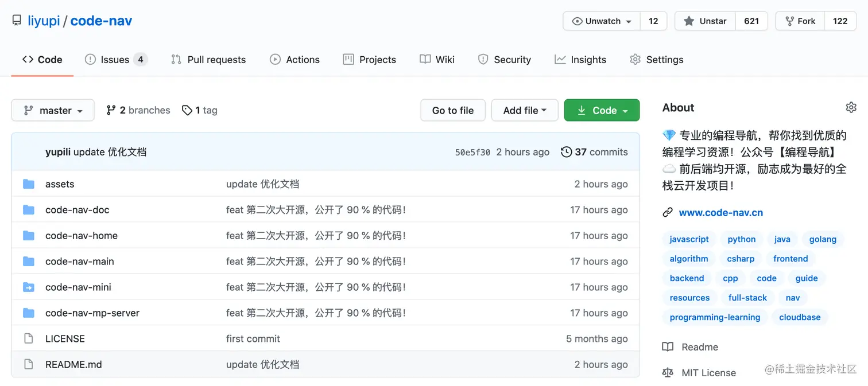
Task: Open the yupili author link
Action: (x=58, y=152)
